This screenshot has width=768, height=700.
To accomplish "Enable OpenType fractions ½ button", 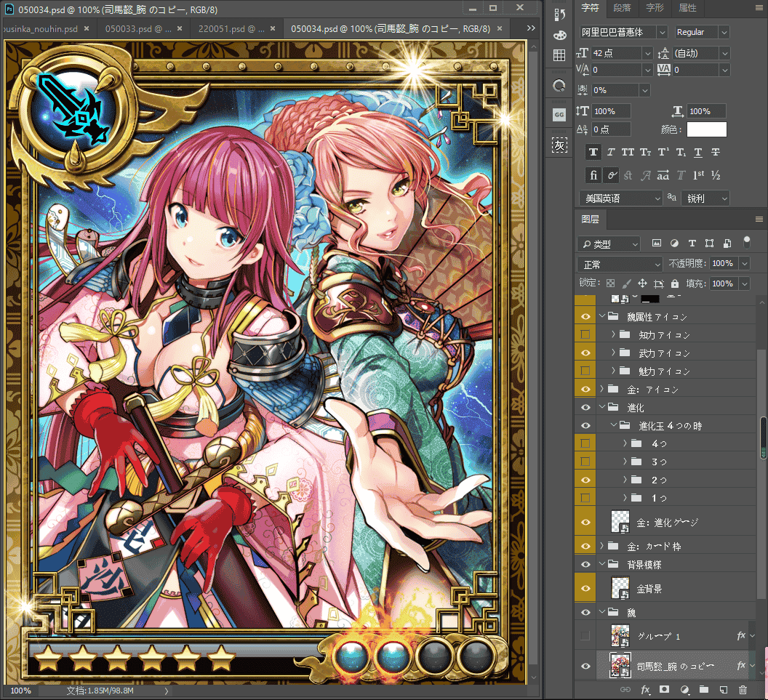I will coord(716,175).
